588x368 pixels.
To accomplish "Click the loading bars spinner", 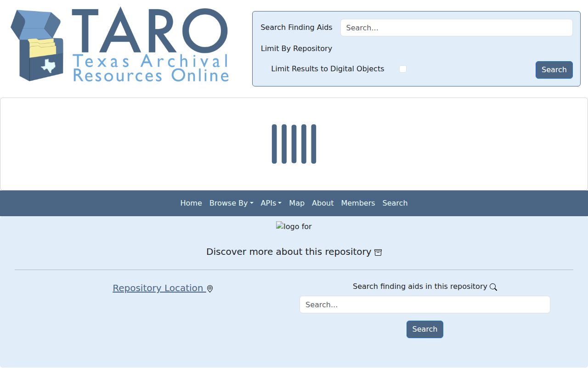I will coord(294,144).
